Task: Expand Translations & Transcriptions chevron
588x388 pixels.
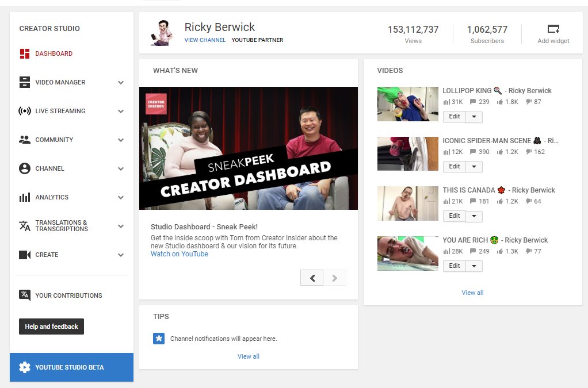Action: 121,226
